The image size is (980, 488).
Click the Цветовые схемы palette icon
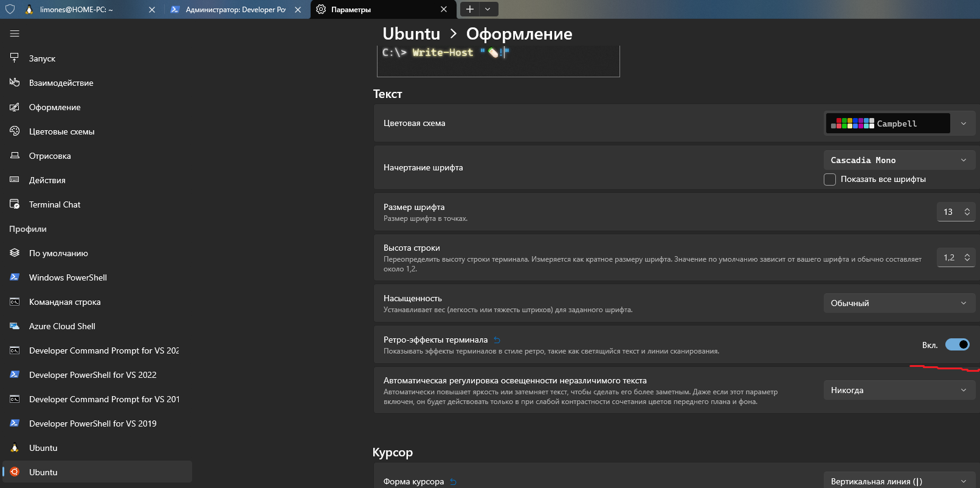(15, 131)
